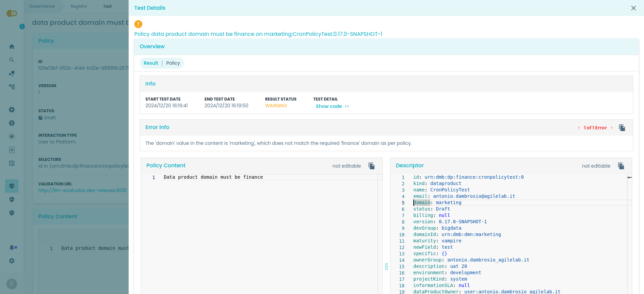Viewport: 644px width, 294px height.
Task: Copy the error info to clipboard
Action: tap(622, 128)
